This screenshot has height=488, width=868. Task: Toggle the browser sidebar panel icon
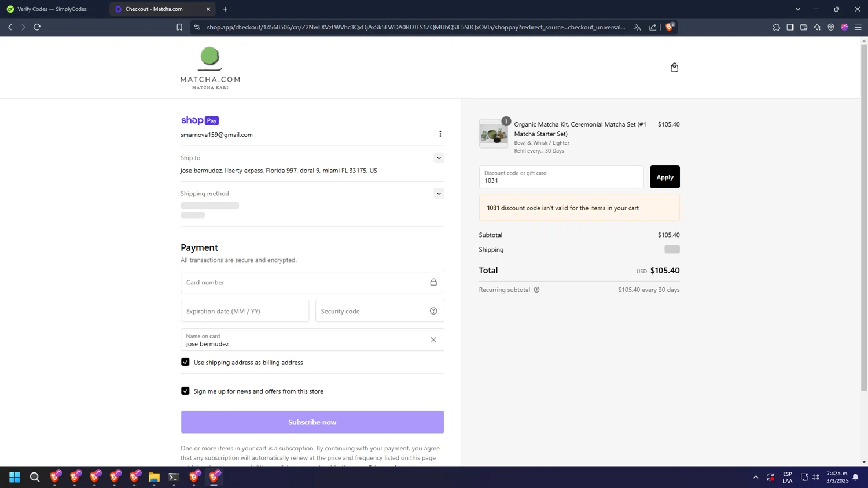pyautogui.click(x=790, y=27)
